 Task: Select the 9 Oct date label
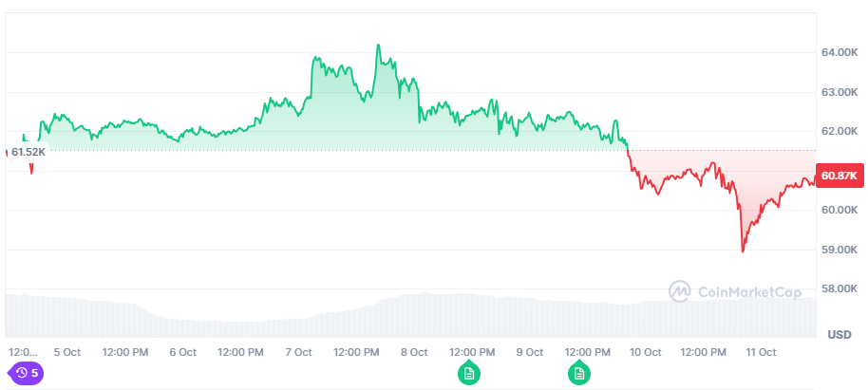529,352
